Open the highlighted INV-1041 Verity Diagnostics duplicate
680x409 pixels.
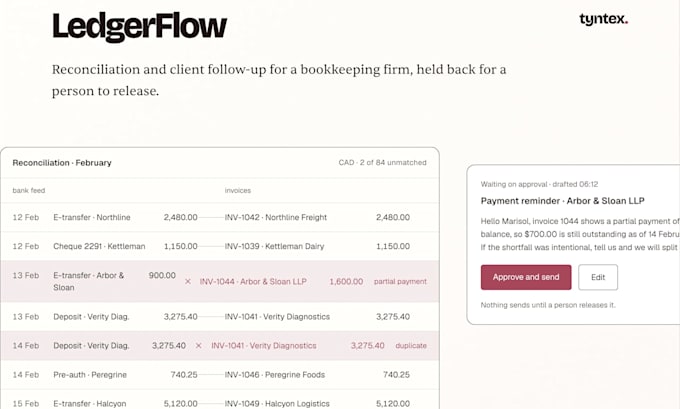point(264,346)
